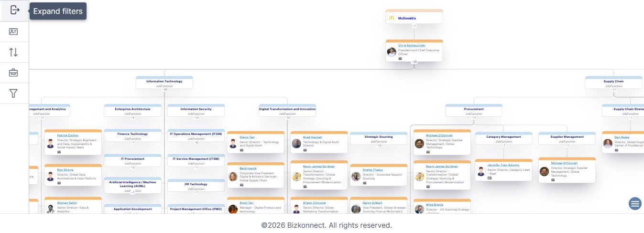Click mail icon on Chris Kempczinski's card

pos(400,58)
